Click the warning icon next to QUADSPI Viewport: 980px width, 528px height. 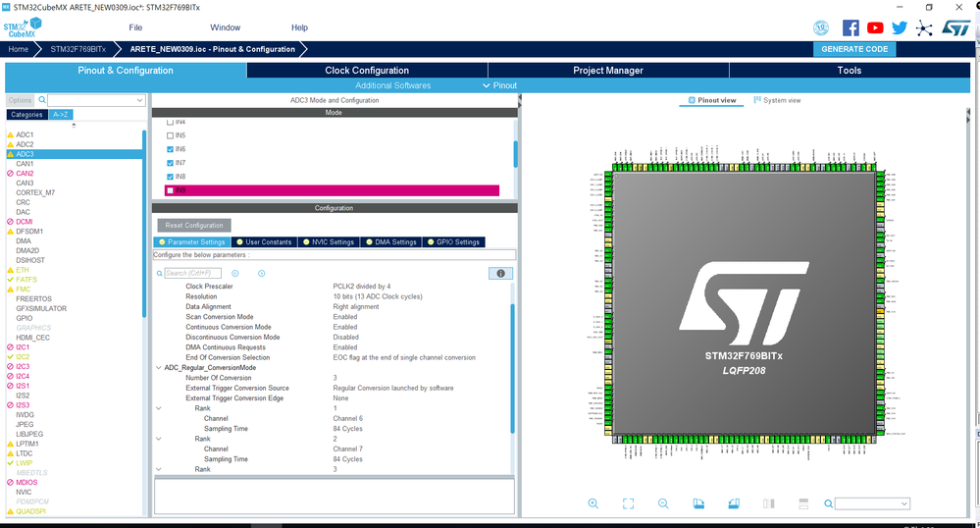coord(10,511)
